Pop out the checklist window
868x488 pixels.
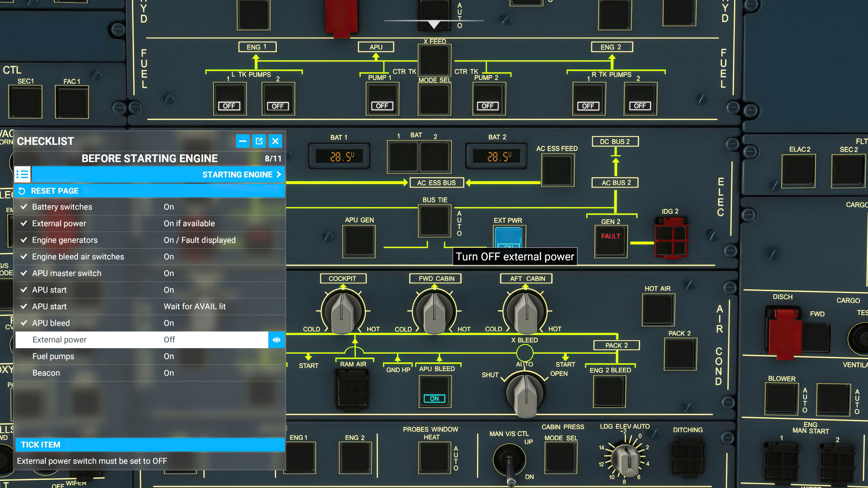pyautogui.click(x=259, y=141)
